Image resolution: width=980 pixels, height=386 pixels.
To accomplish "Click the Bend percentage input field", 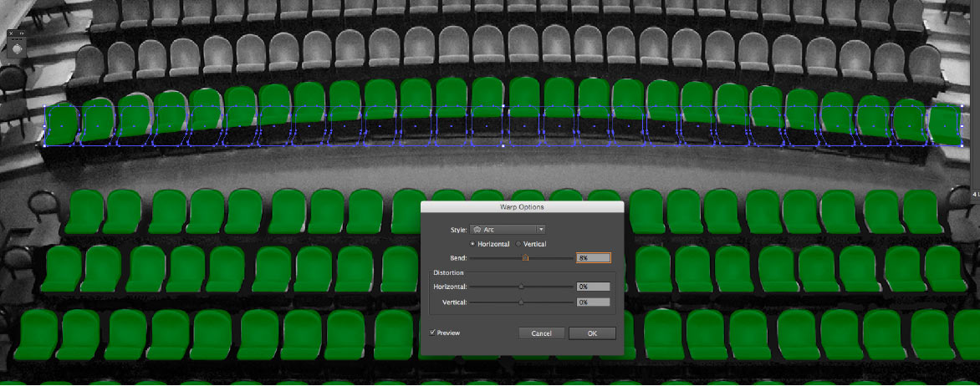I will point(593,258).
